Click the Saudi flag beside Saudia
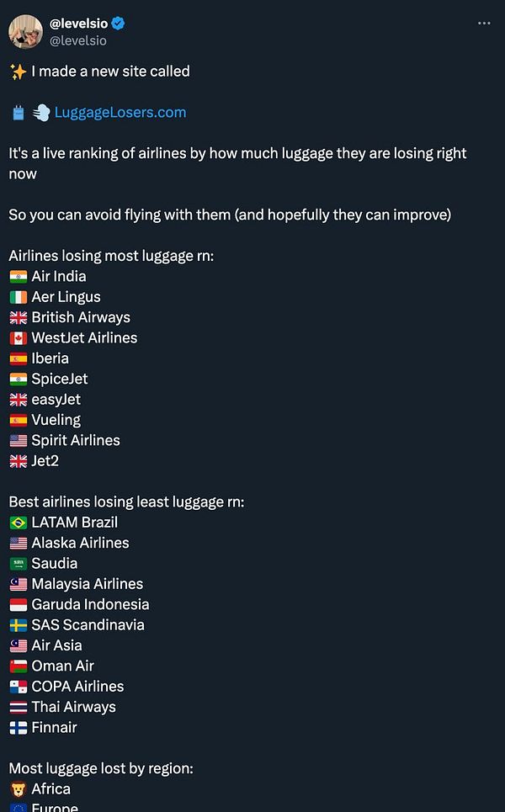 pos(18,564)
